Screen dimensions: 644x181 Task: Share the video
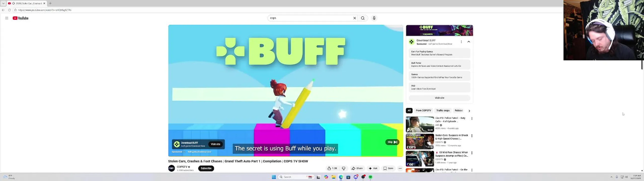[x=357, y=168]
